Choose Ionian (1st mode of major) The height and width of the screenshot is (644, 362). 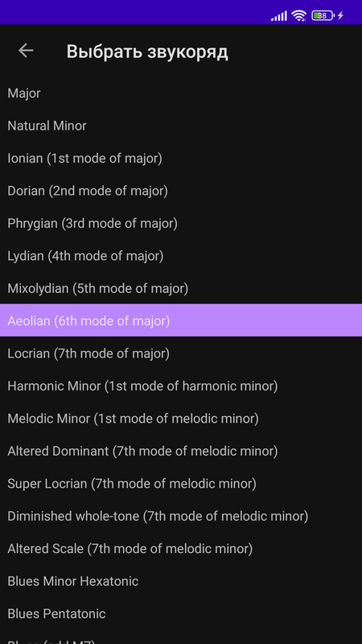(x=181, y=158)
